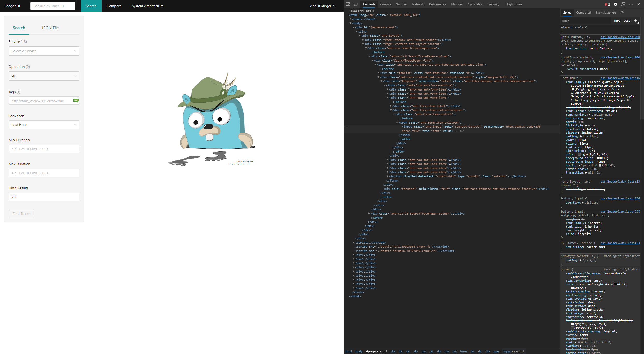644x354 pixels.
Task: Expand the Page--topNav header div node
Action: coord(363,40)
